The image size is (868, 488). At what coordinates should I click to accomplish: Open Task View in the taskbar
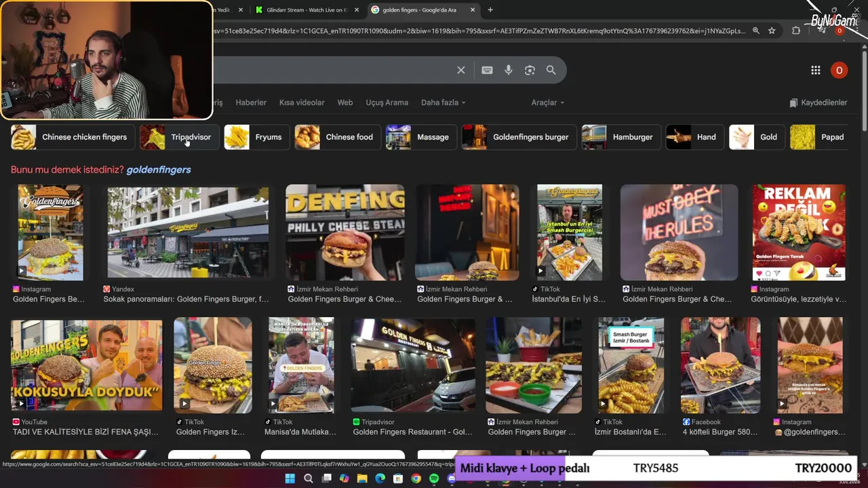point(326,479)
